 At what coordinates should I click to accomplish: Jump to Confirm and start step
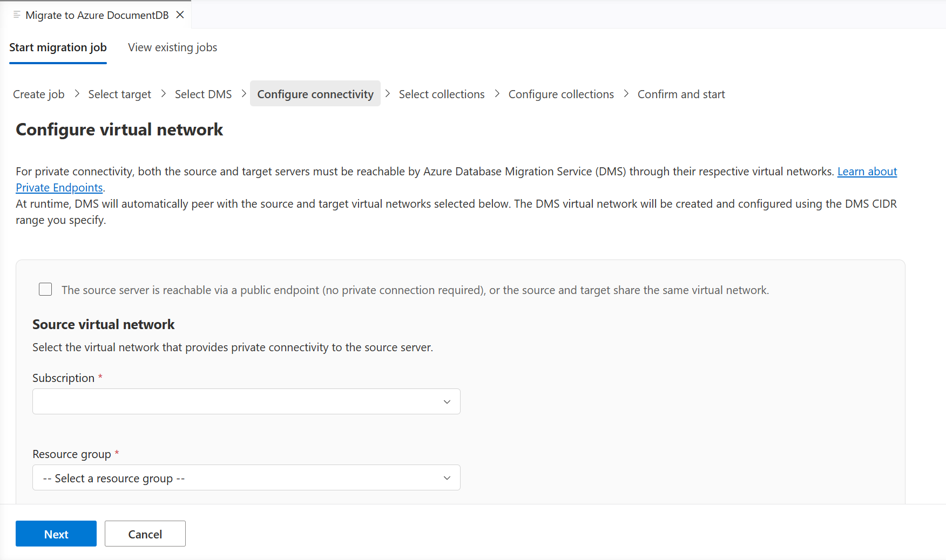click(x=681, y=94)
